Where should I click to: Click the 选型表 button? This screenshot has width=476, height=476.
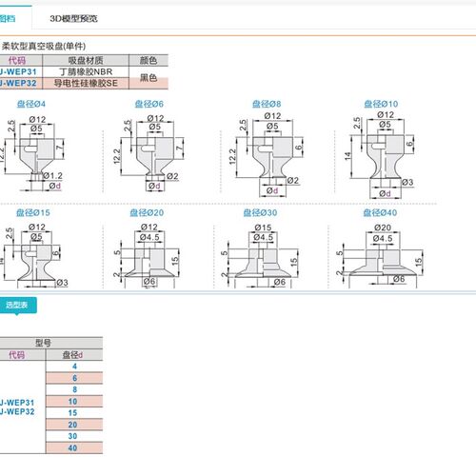(18, 306)
